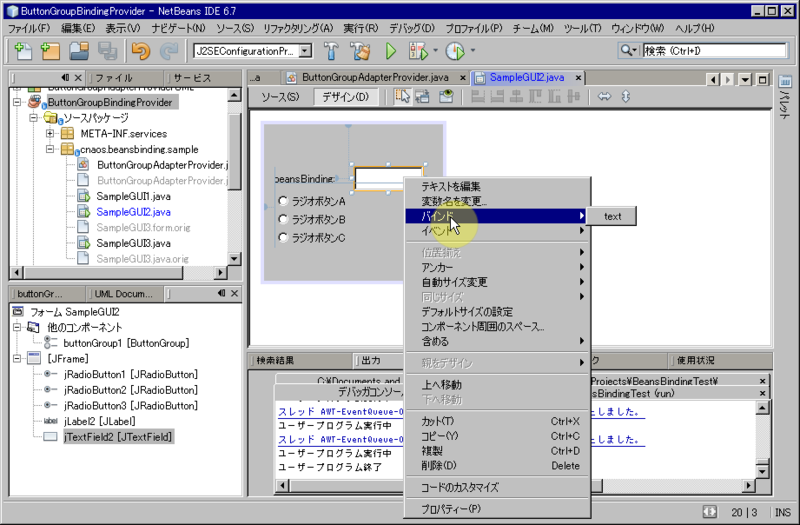Toggle vertical resizability arrow icon
This screenshot has height=525, width=800.
click(626, 96)
